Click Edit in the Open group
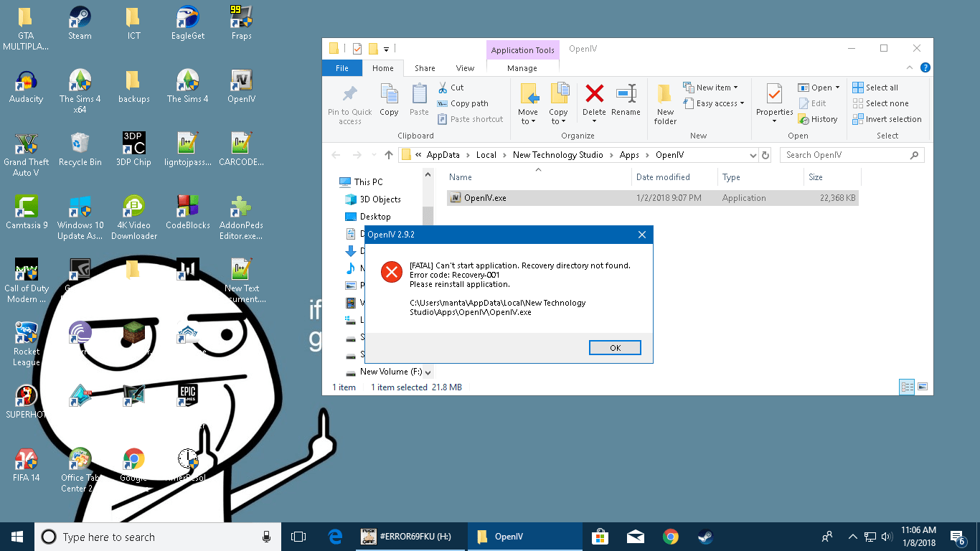 point(812,103)
